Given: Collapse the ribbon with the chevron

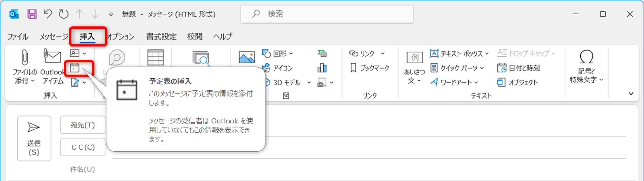Looking at the screenshot, I should pyautogui.click(x=631, y=94).
